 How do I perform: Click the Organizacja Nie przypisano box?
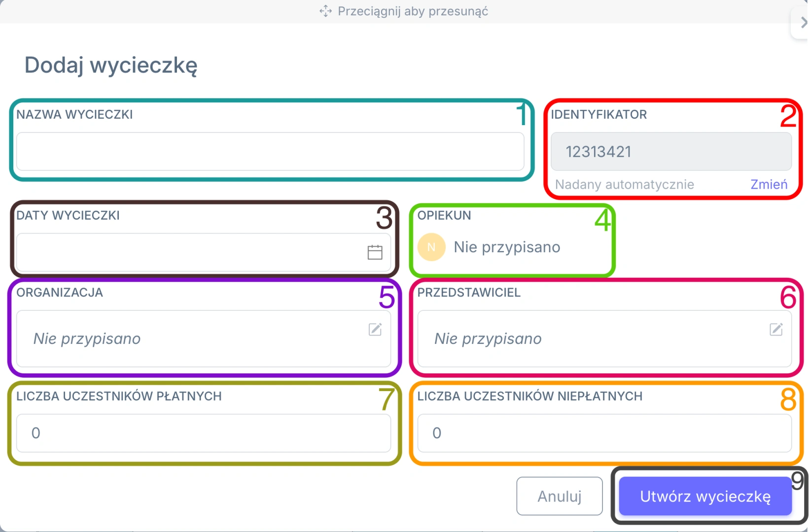204,338
